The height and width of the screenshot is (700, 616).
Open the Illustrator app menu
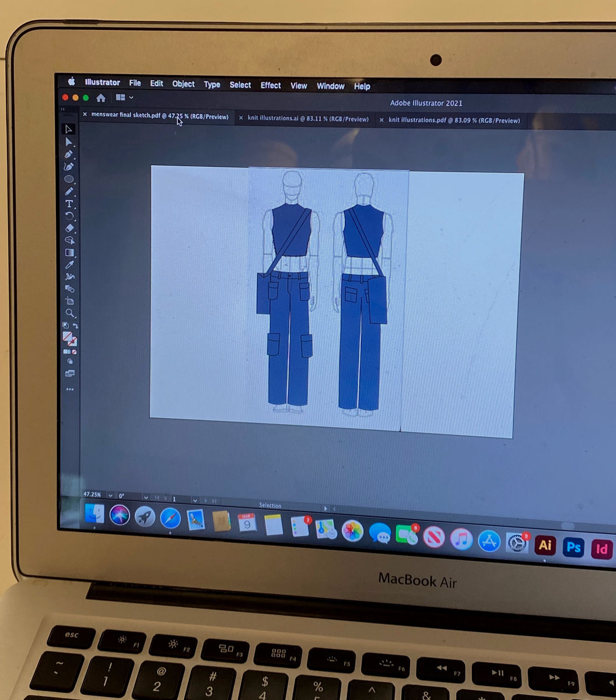102,82
